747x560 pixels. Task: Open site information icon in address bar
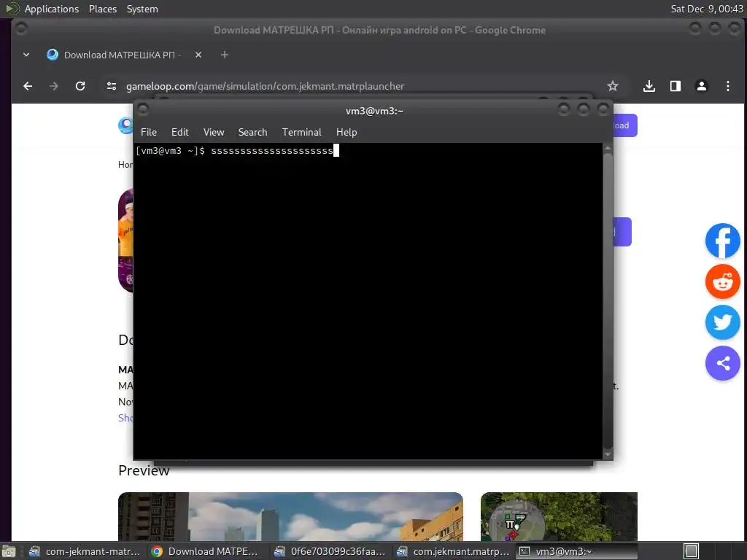click(x=112, y=86)
